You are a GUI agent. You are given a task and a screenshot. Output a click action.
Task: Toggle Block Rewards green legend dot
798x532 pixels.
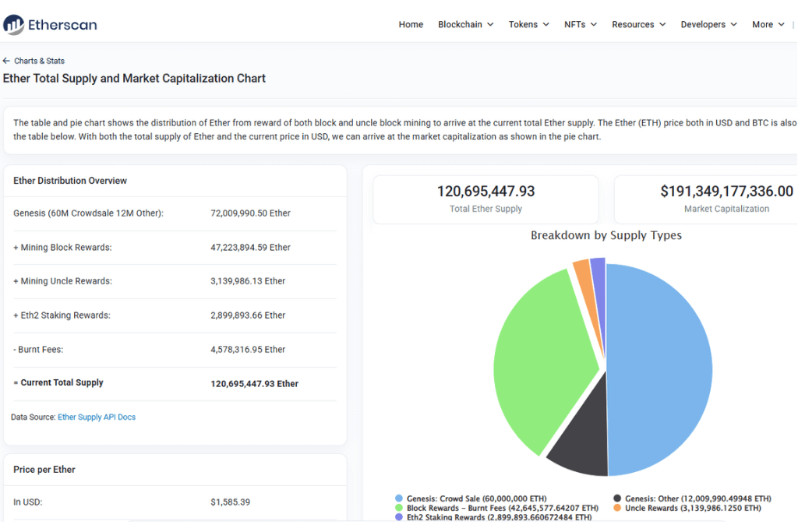tap(398, 508)
